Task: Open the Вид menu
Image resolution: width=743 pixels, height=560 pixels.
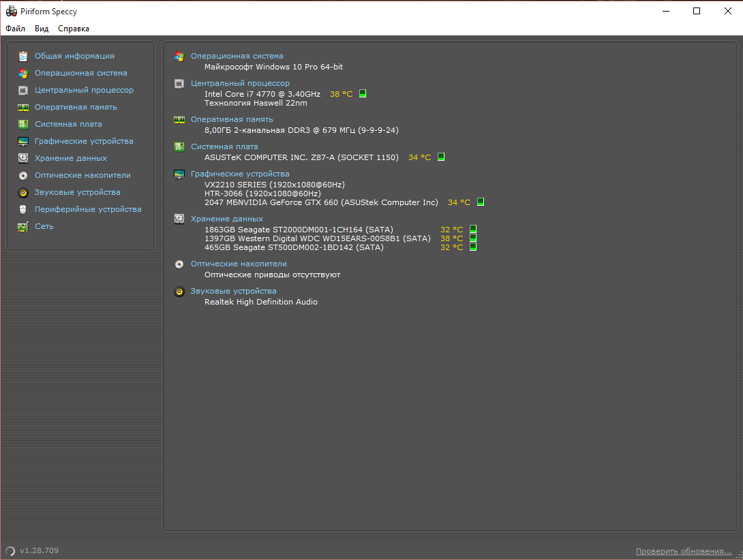Action: (x=42, y=29)
